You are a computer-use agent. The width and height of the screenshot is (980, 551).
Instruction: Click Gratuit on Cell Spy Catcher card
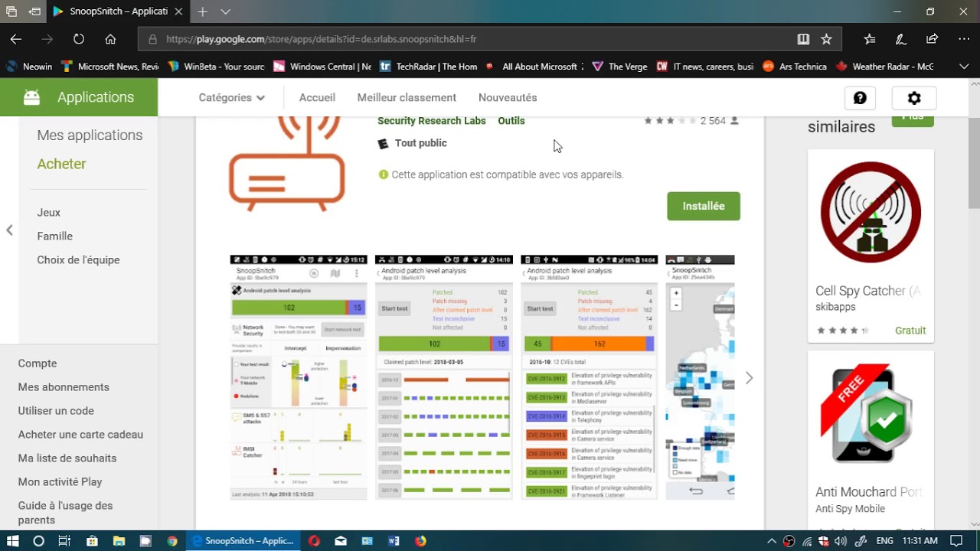[x=910, y=331]
